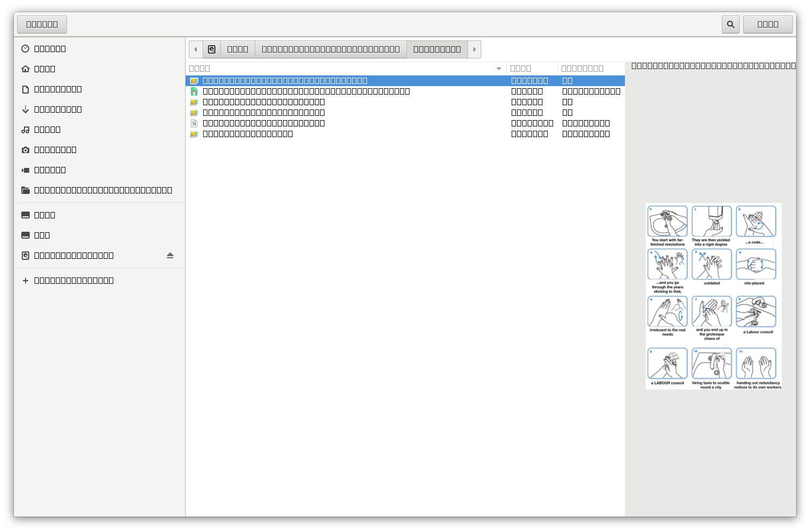Select the middle breadcrumb in the path bar
This screenshot has width=810, height=532.
331,49
